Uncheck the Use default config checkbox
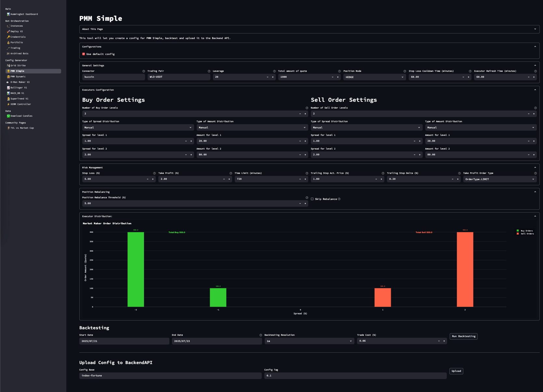The width and height of the screenshot is (543, 392). tap(84, 54)
